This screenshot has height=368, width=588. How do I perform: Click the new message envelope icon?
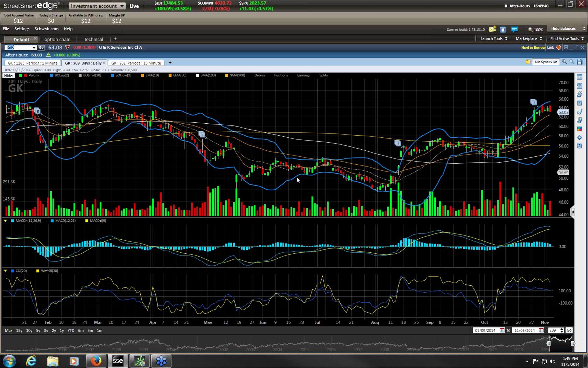(492, 29)
